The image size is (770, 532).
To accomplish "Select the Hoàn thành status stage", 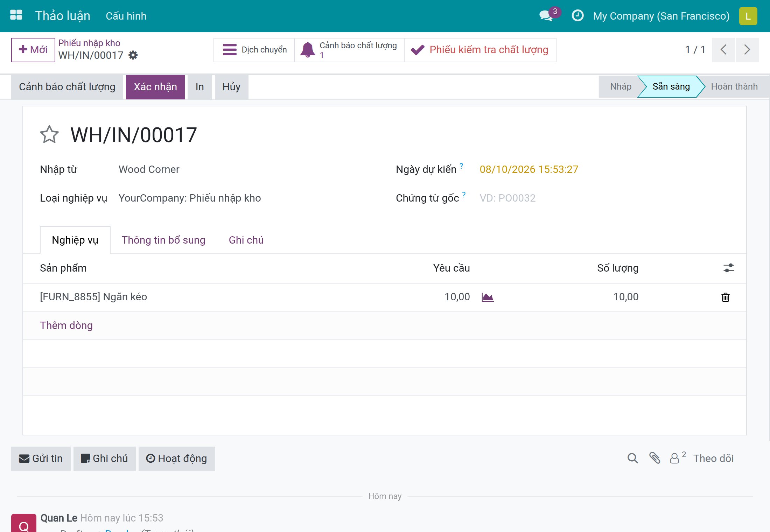I will [734, 87].
